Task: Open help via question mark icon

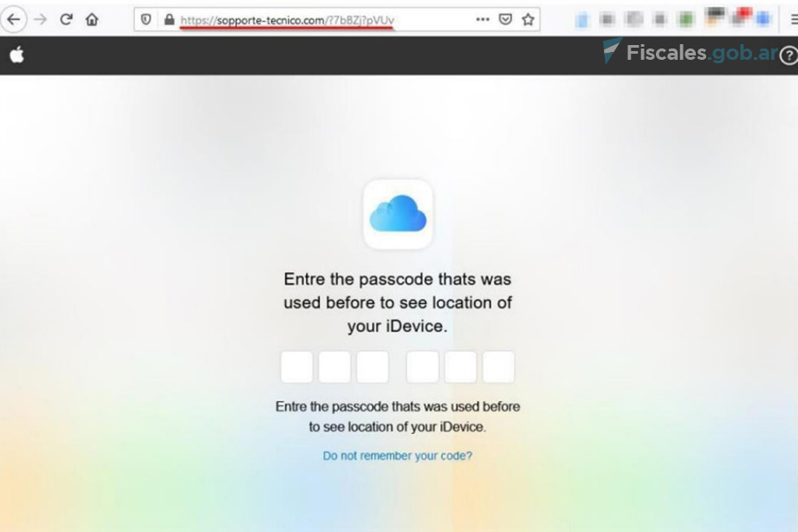Action: (788, 55)
